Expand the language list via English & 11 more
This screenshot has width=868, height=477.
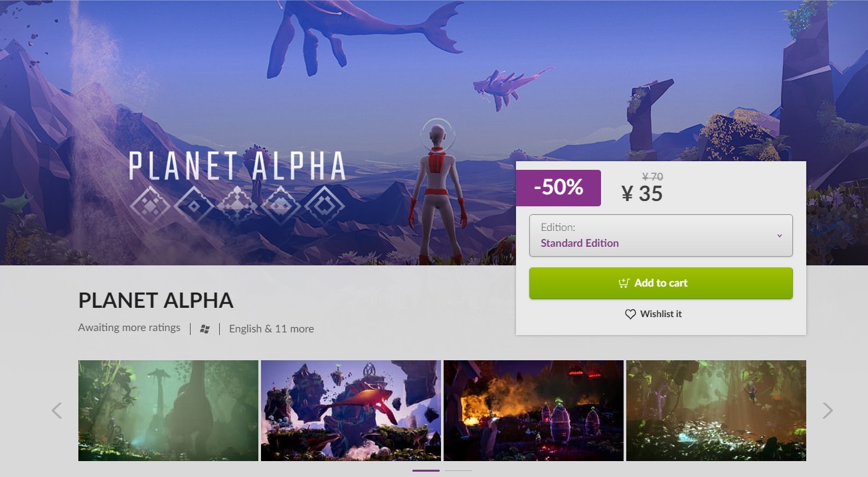click(271, 328)
